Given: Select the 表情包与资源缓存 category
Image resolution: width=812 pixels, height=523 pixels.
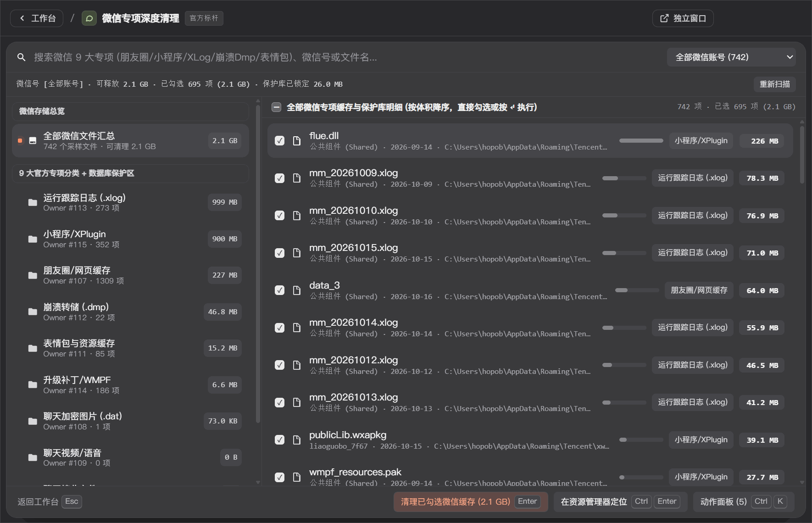Looking at the screenshot, I should click(x=130, y=348).
